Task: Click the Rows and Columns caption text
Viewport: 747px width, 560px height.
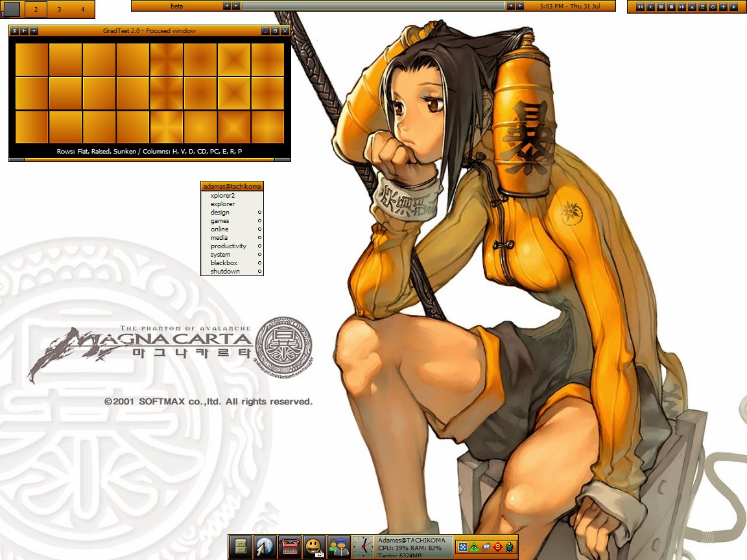Action: [x=149, y=152]
